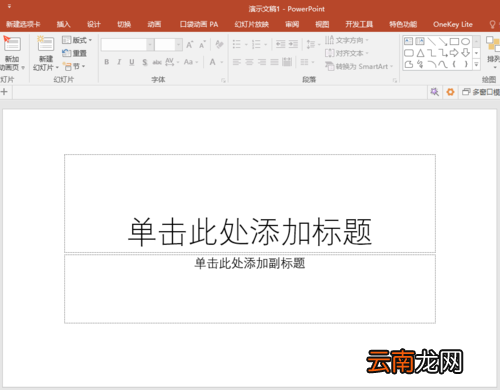This screenshot has width=500, height=390.
Task: Click the orange gear settings icon
Action: (x=450, y=92)
